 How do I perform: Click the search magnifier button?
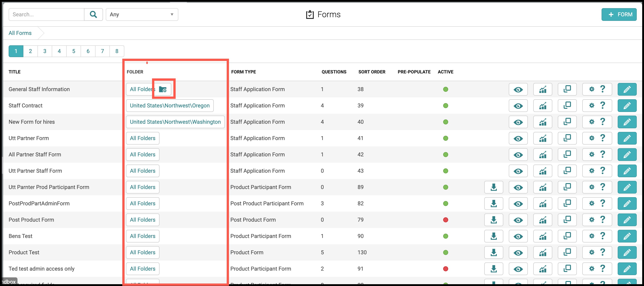(93, 15)
